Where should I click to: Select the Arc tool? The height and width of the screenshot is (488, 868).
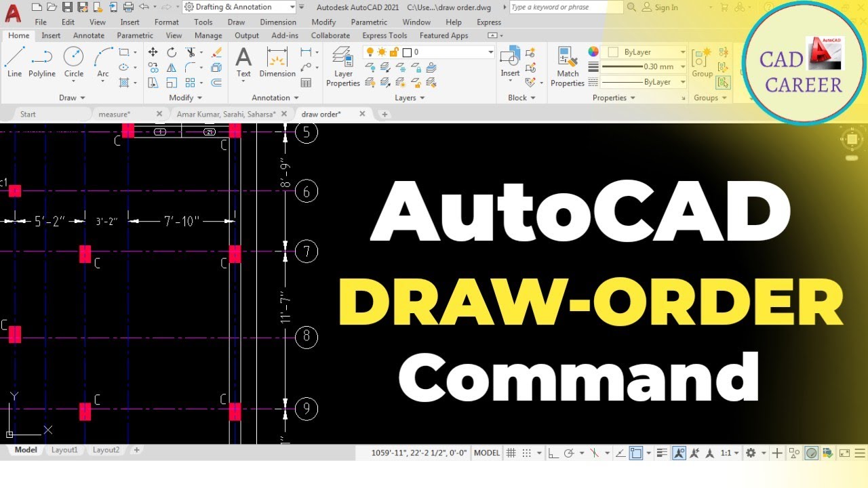103,63
